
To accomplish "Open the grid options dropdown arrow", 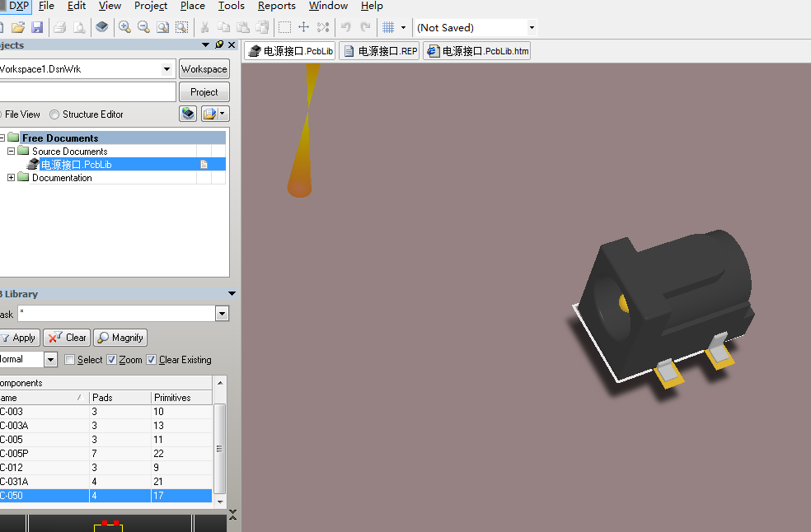I will click(x=403, y=27).
